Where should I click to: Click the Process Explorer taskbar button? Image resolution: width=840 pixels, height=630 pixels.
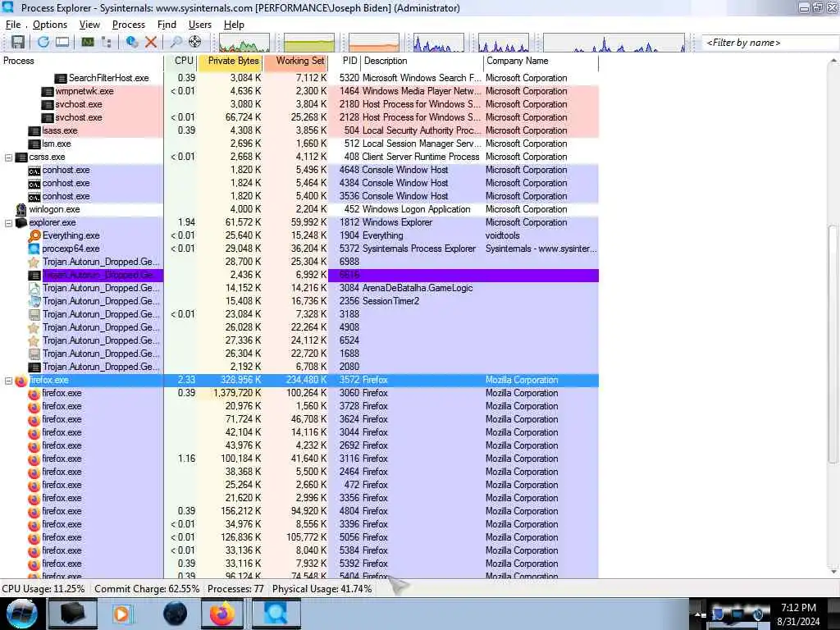(276, 614)
